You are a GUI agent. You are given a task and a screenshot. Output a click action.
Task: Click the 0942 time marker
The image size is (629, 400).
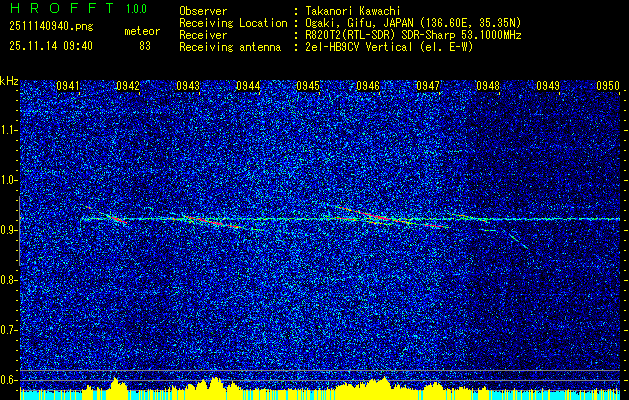pos(128,86)
